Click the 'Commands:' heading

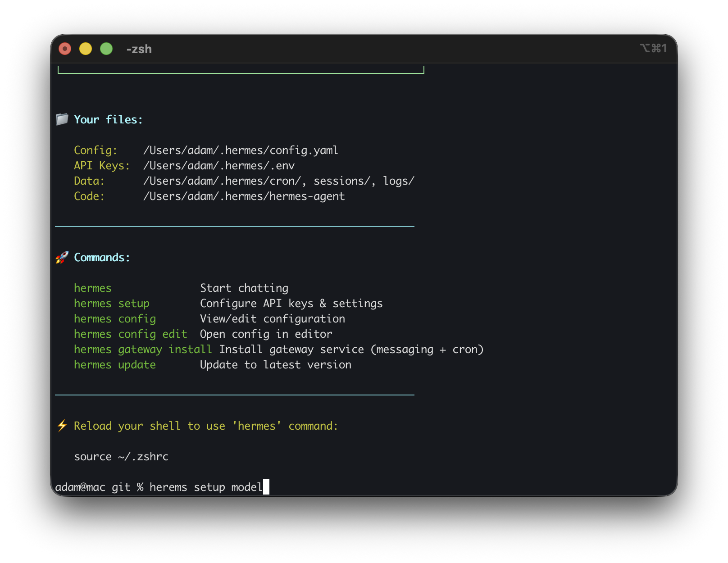102,257
